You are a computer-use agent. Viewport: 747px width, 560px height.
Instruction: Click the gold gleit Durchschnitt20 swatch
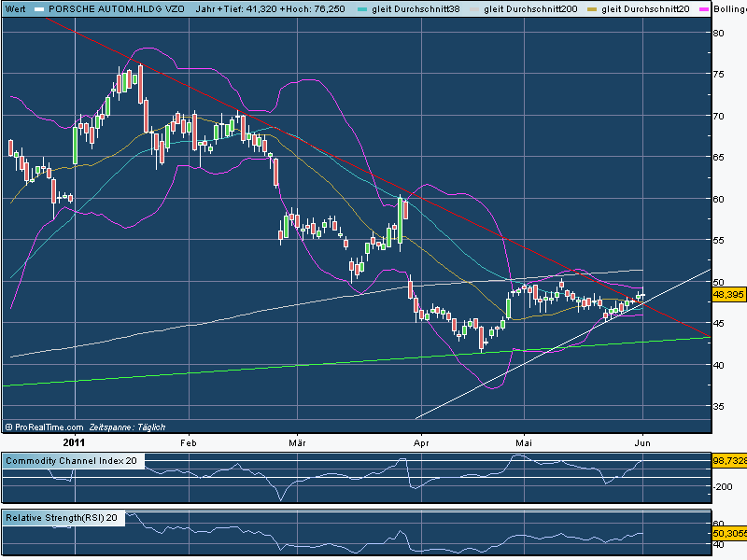point(592,9)
